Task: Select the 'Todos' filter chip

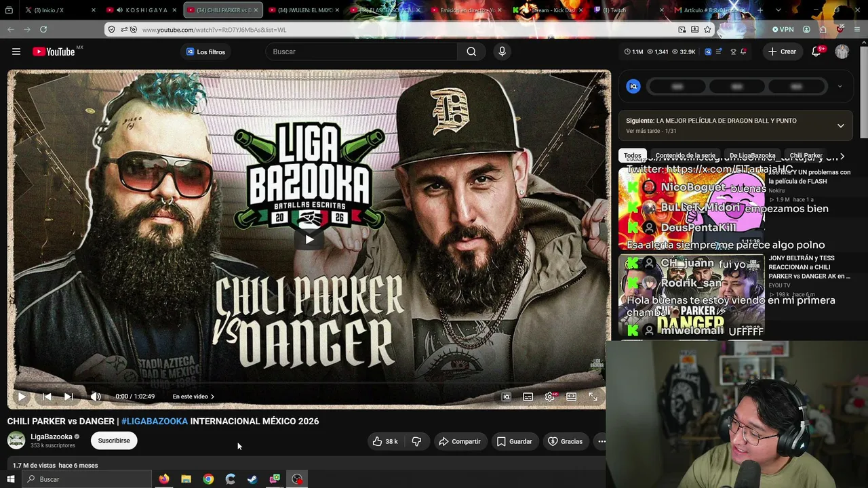Action: point(633,155)
